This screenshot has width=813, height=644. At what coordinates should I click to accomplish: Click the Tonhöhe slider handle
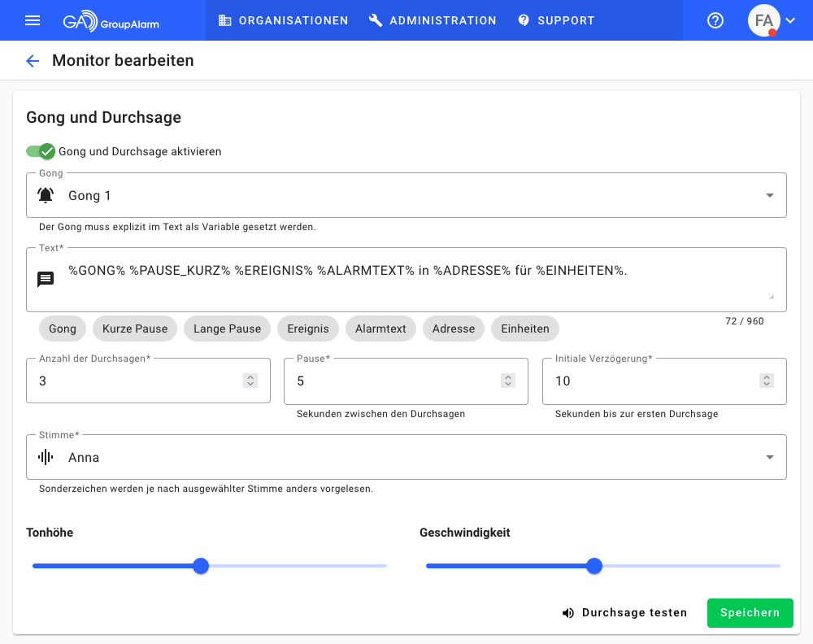point(201,566)
